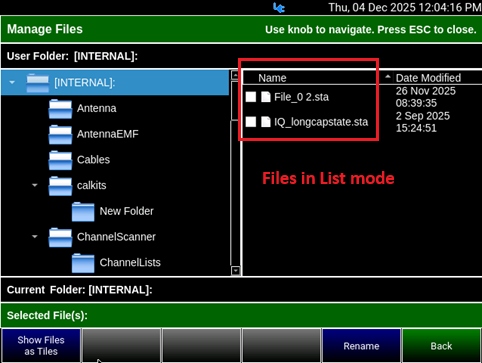Click the Rename button
Image resolution: width=482 pixels, height=363 pixels.
(361, 346)
